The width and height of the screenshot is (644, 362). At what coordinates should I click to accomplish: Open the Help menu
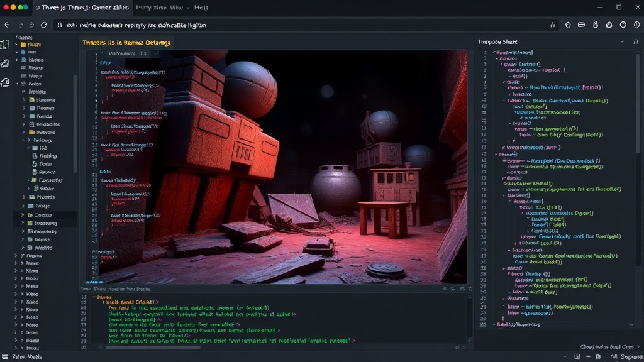tap(201, 8)
